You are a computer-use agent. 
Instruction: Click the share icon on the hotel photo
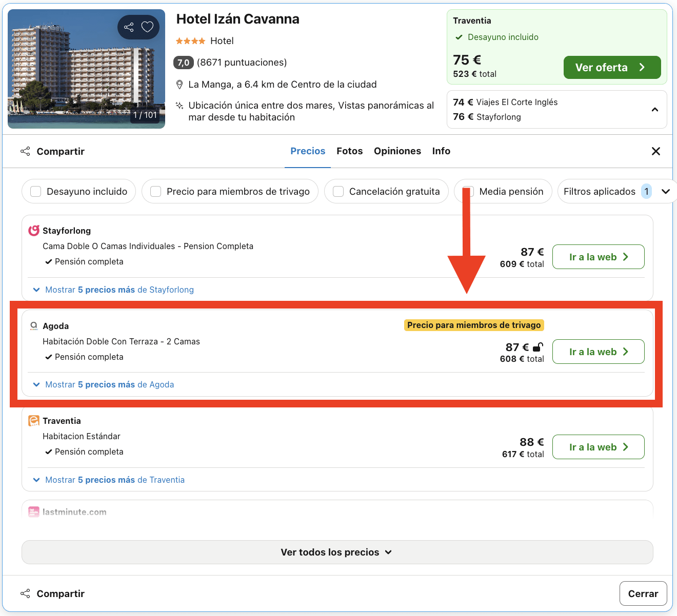(128, 27)
